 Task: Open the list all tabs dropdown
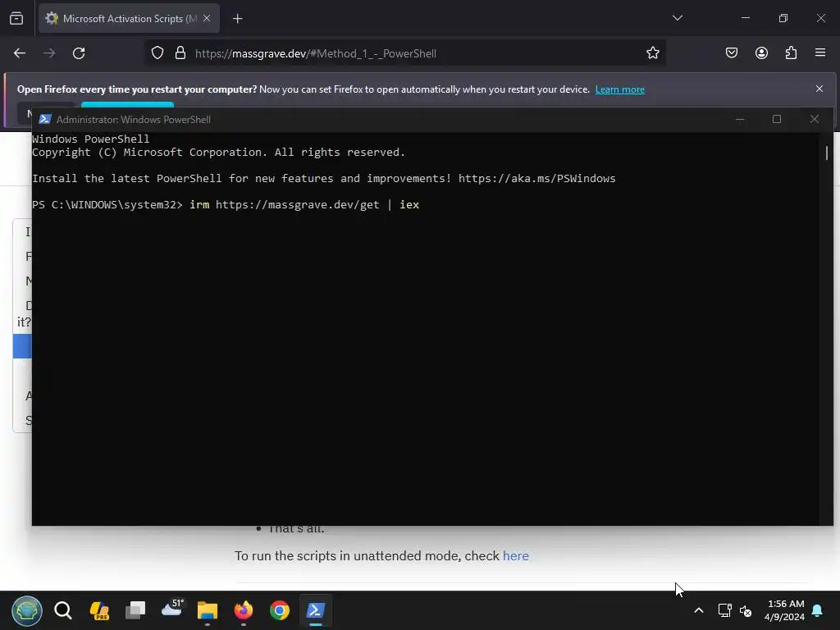677,18
